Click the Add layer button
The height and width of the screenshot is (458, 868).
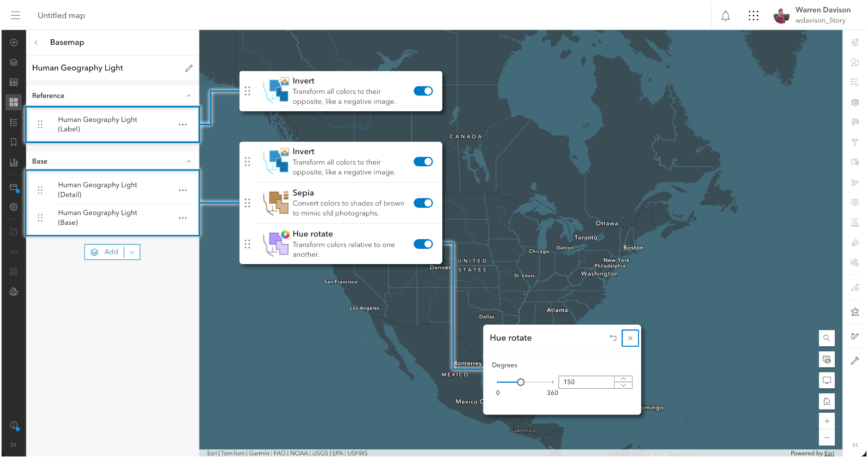(x=105, y=252)
